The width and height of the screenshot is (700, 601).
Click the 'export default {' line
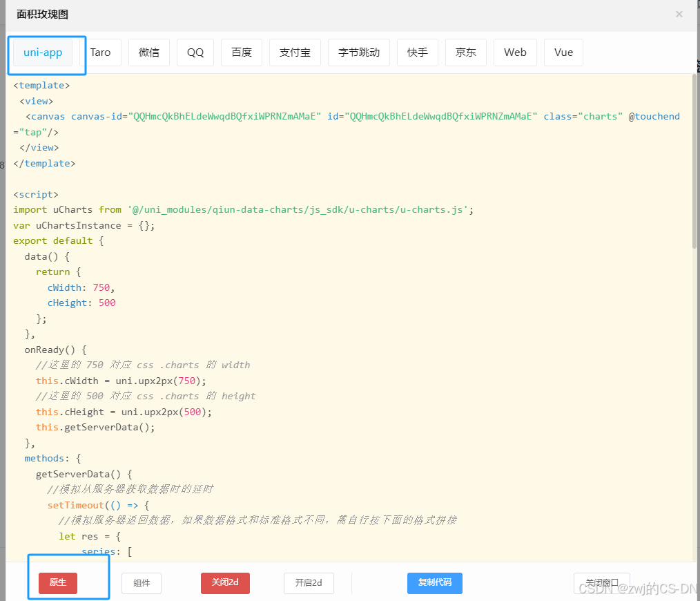(59, 241)
